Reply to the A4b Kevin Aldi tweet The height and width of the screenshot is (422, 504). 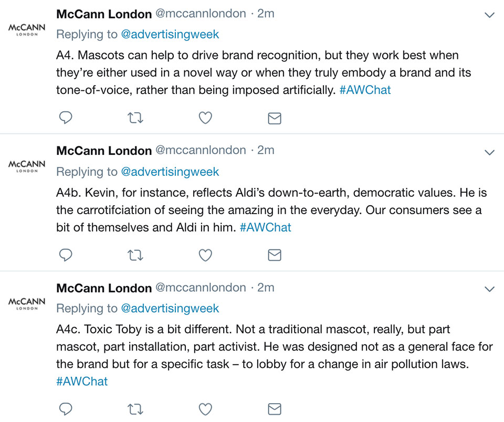(x=66, y=255)
